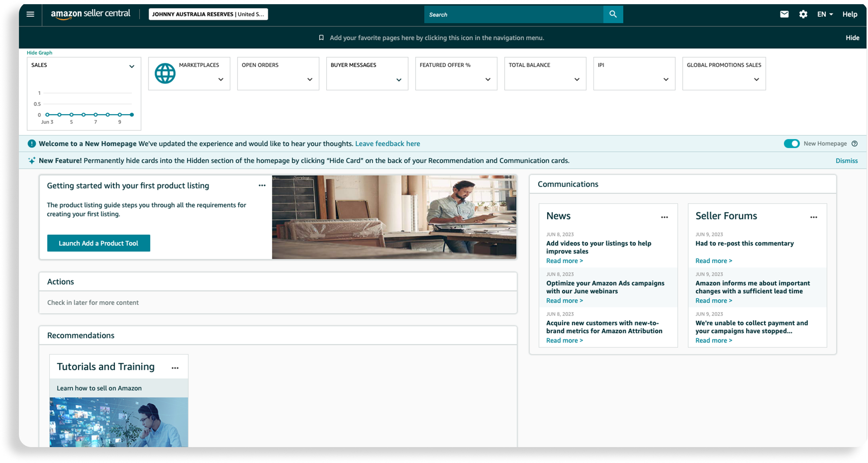Click the New Homepage help question icon
The height and width of the screenshot is (463, 868).
(x=854, y=143)
